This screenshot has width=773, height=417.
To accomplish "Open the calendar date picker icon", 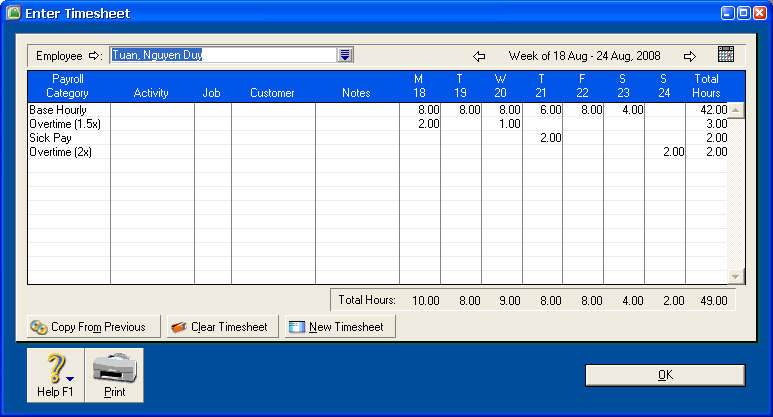I will point(726,55).
